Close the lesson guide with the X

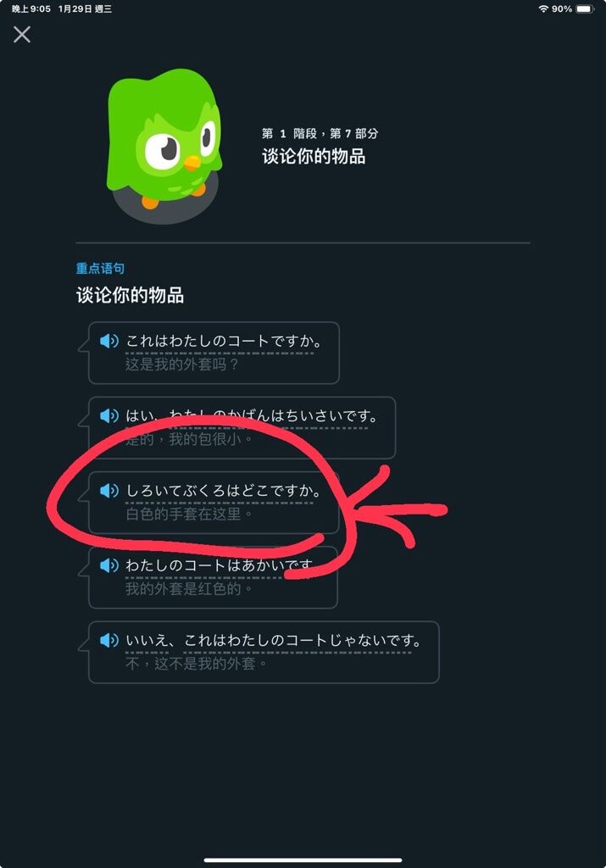coord(22,35)
